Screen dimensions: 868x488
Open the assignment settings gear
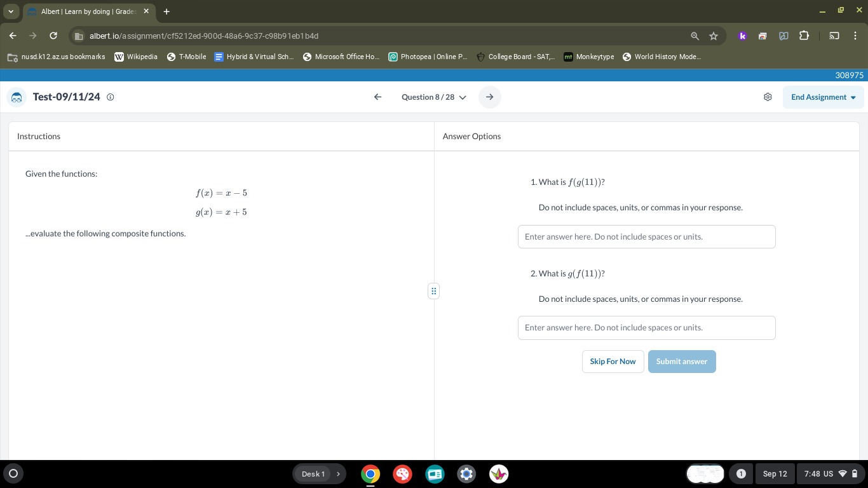(768, 97)
